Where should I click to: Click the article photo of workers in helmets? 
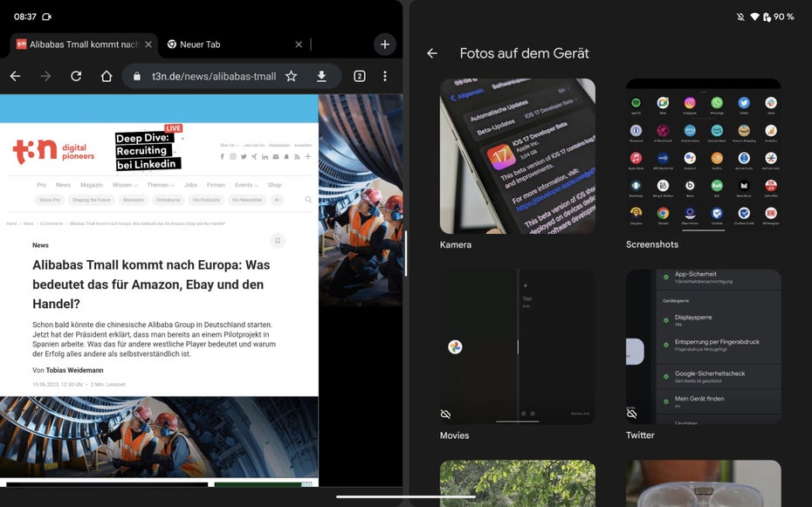[x=159, y=436]
